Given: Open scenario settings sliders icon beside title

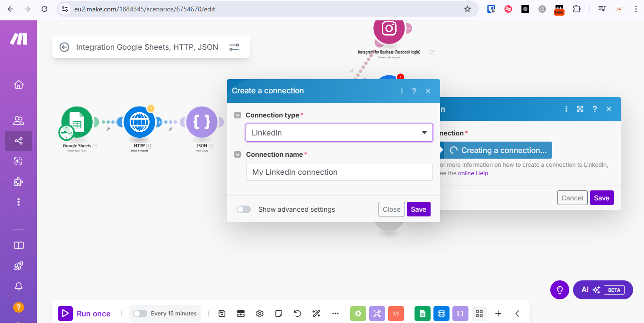Looking at the screenshot, I should pyautogui.click(x=234, y=47).
